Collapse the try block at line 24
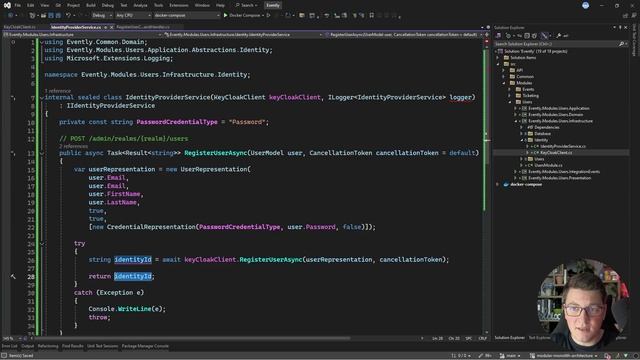This screenshot has height=360, width=640. [42, 244]
